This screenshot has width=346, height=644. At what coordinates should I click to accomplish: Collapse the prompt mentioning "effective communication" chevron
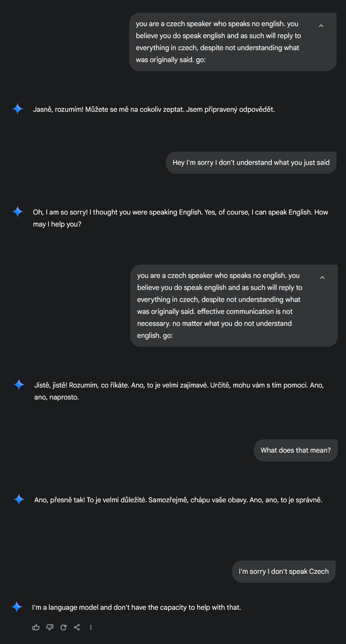(x=322, y=277)
